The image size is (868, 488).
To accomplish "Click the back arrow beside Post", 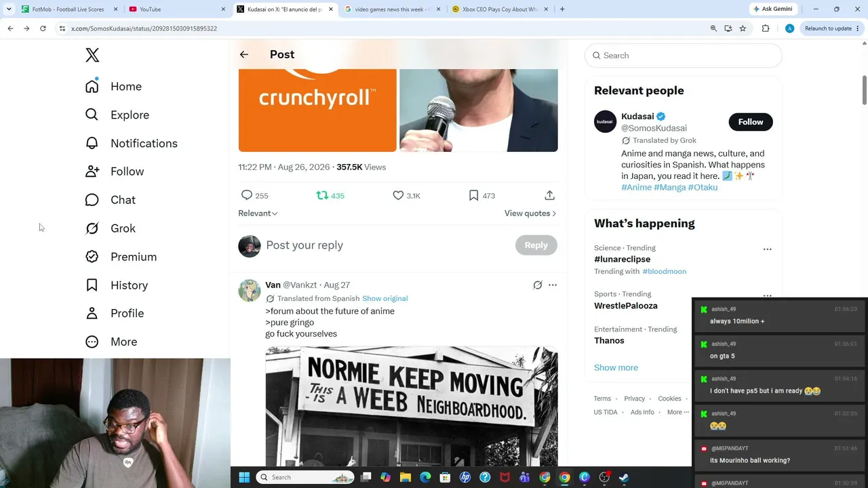I will 244,55.
